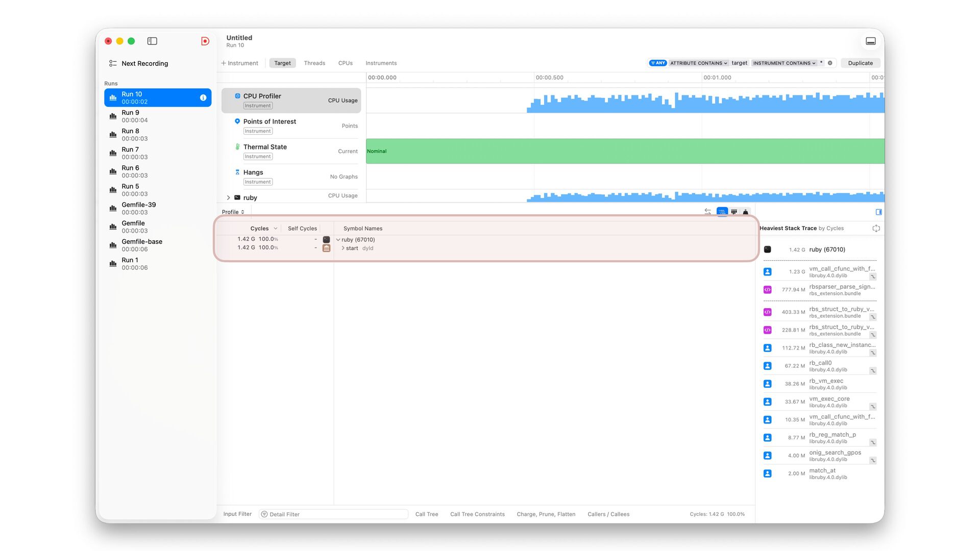Expand the start dyld tree row

(x=342, y=248)
